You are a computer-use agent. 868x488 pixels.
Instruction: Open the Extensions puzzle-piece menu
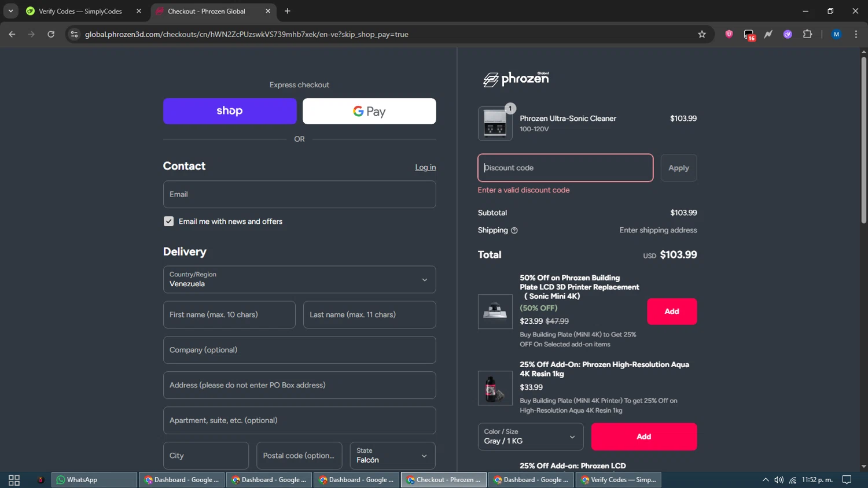(807, 34)
